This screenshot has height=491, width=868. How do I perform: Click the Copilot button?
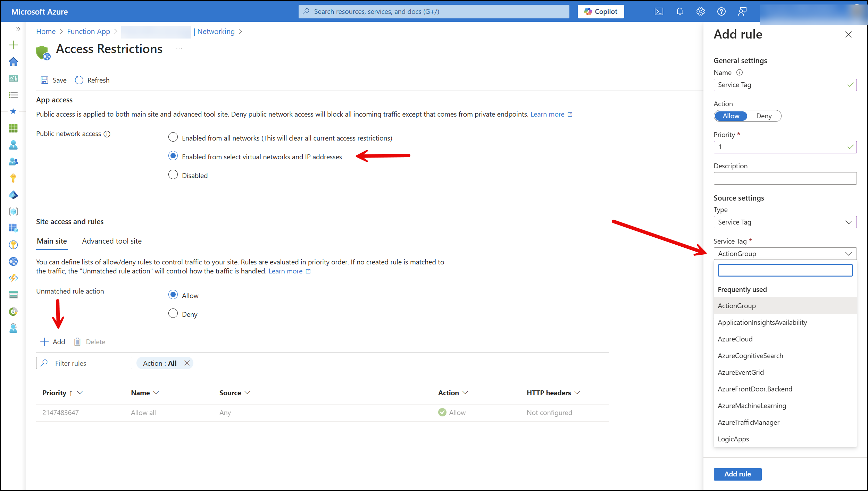click(601, 11)
